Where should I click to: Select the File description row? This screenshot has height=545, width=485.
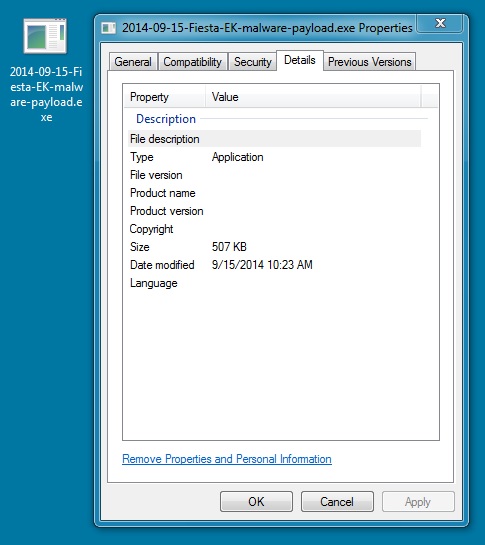point(274,139)
